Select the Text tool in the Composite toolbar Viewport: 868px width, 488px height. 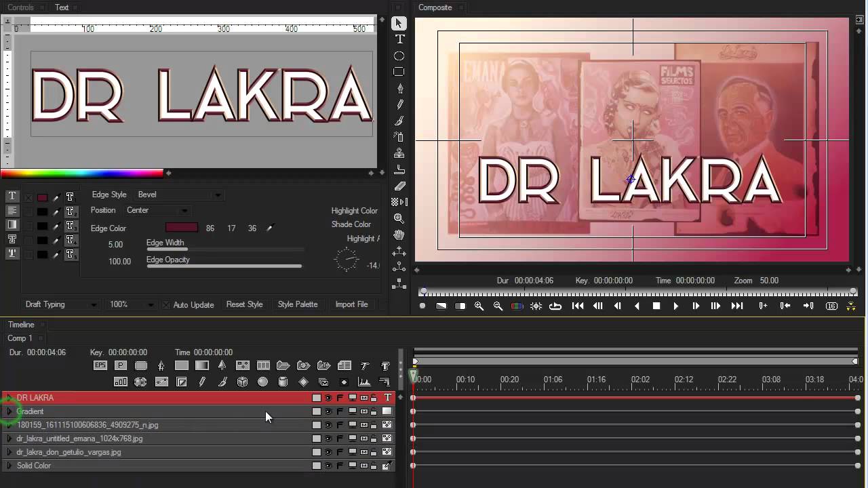tap(399, 39)
